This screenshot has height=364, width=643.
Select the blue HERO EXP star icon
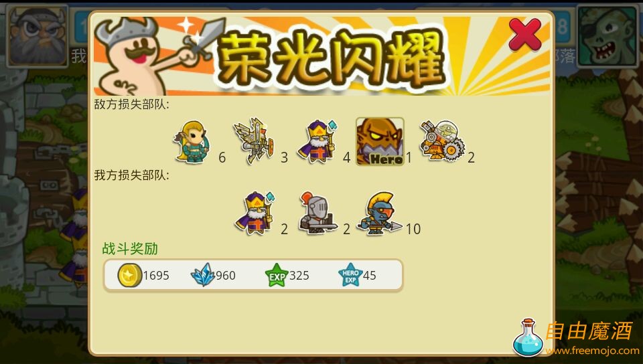click(350, 275)
